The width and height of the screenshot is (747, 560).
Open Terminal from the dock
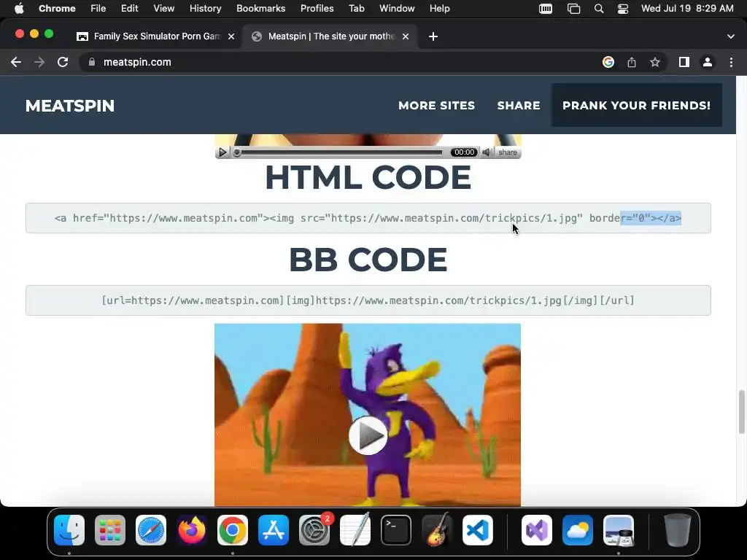point(396,530)
